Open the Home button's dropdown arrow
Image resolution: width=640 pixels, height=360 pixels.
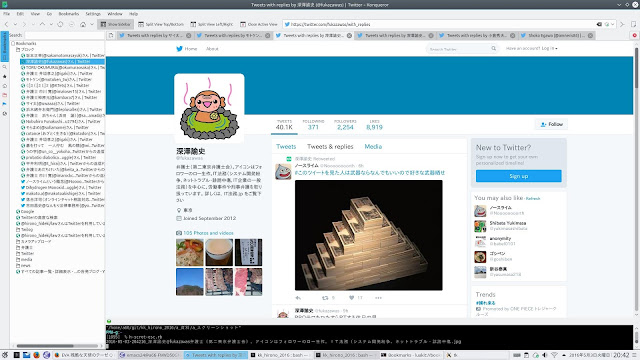coord(92,24)
